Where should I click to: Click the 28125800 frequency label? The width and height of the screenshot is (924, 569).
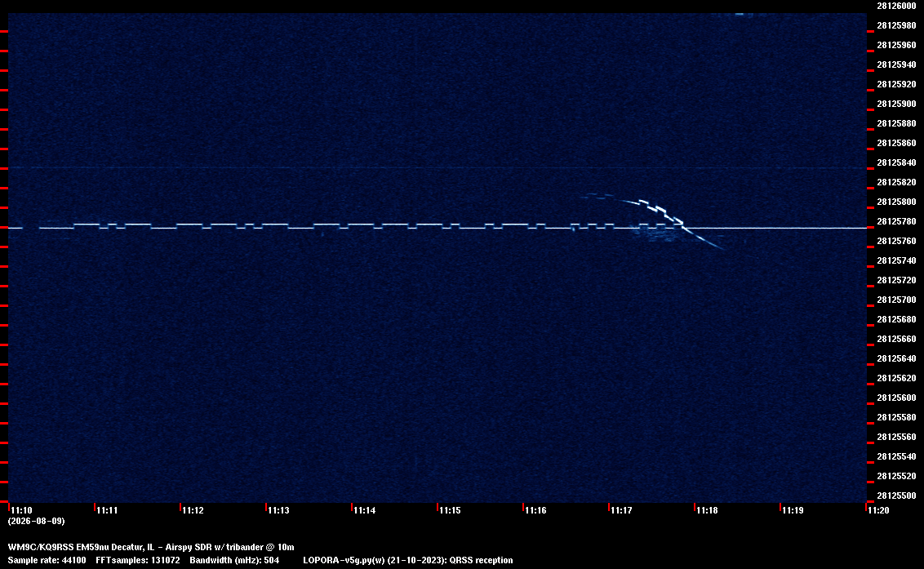[x=896, y=202]
